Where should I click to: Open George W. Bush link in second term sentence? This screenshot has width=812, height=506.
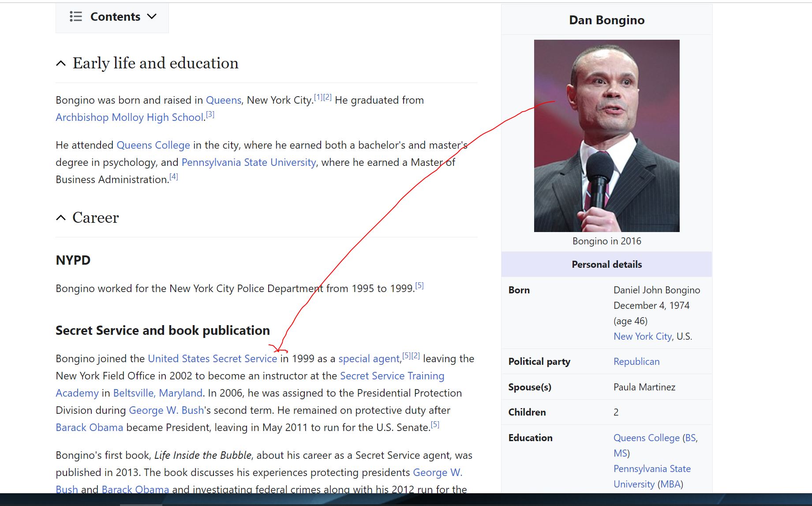point(166,410)
